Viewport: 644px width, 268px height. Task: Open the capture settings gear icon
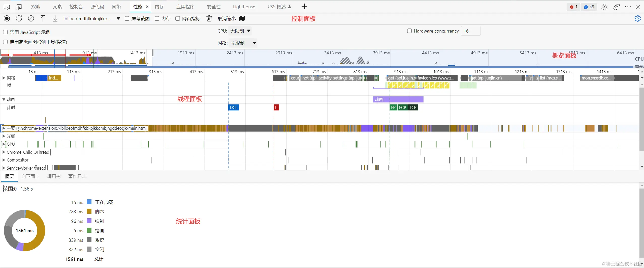[637, 18]
